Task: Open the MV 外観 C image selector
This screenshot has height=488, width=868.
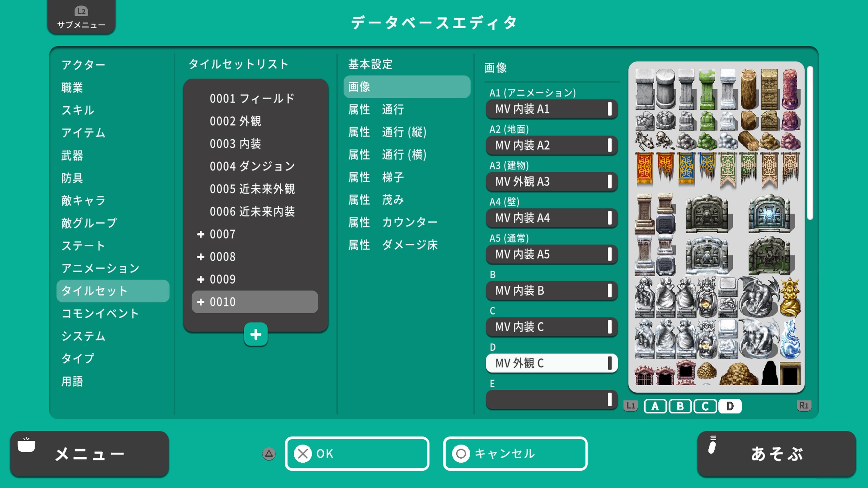Action: pyautogui.click(x=552, y=363)
